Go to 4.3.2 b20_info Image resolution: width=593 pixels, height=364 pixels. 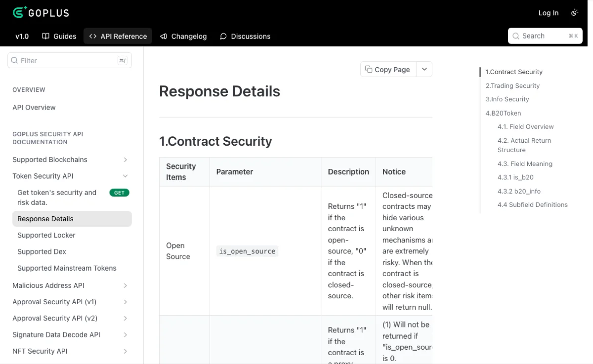click(x=519, y=191)
